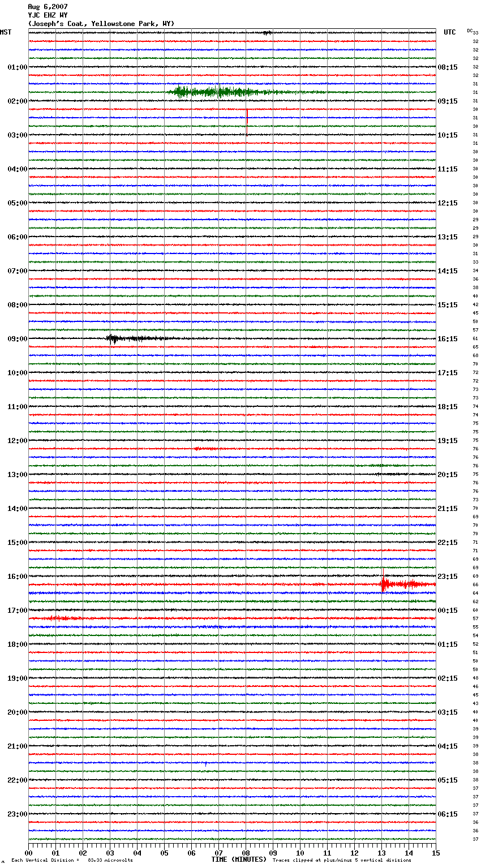481x868 pixels.
Task: Click the red vertical spike at minute 08
Action: point(247,122)
